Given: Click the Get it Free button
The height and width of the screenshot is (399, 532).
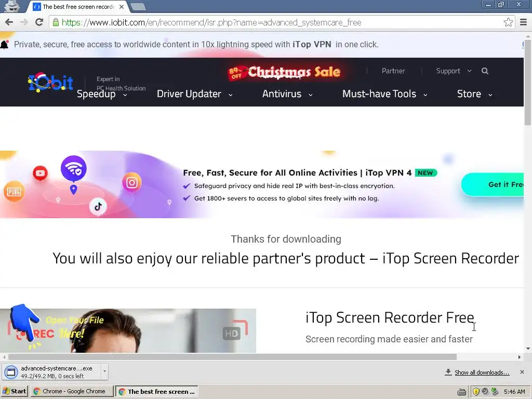Looking at the screenshot, I should [493, 184].
